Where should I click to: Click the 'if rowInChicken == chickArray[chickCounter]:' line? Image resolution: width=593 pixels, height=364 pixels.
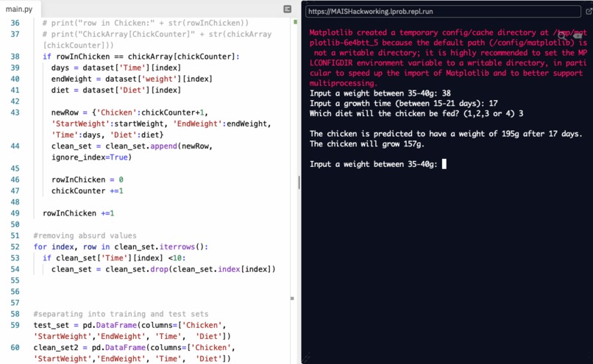[141, 57]
